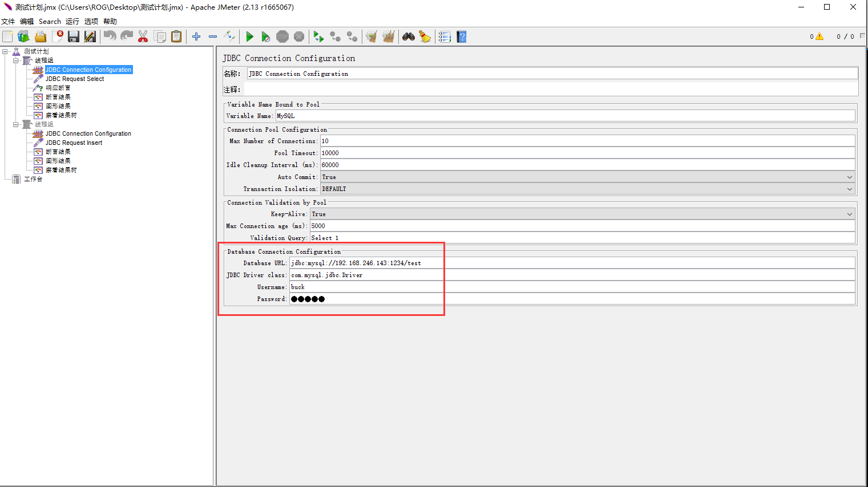Open the 文件 menu
868x487 pixels.
pyautogui.click(x=8, y=21)
